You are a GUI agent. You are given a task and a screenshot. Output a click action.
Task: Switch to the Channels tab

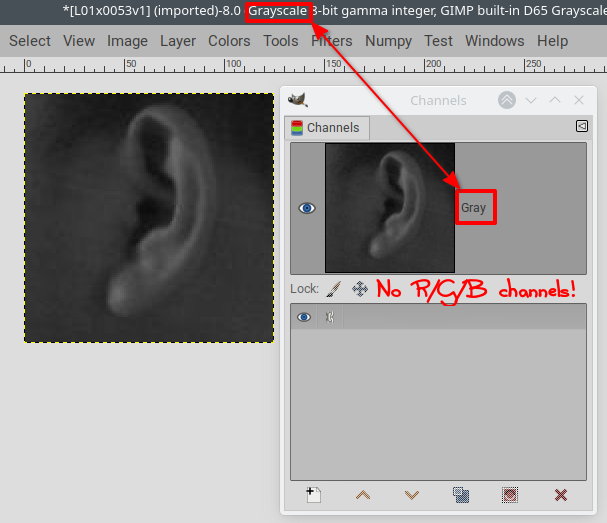(326, 128)
